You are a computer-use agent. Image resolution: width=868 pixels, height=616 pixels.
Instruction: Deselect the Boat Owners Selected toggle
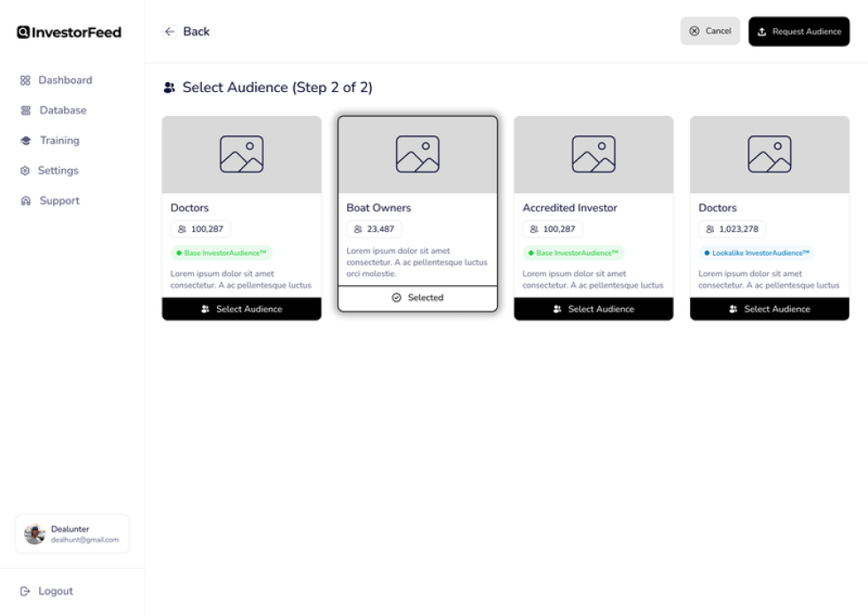tap(417, 298)
